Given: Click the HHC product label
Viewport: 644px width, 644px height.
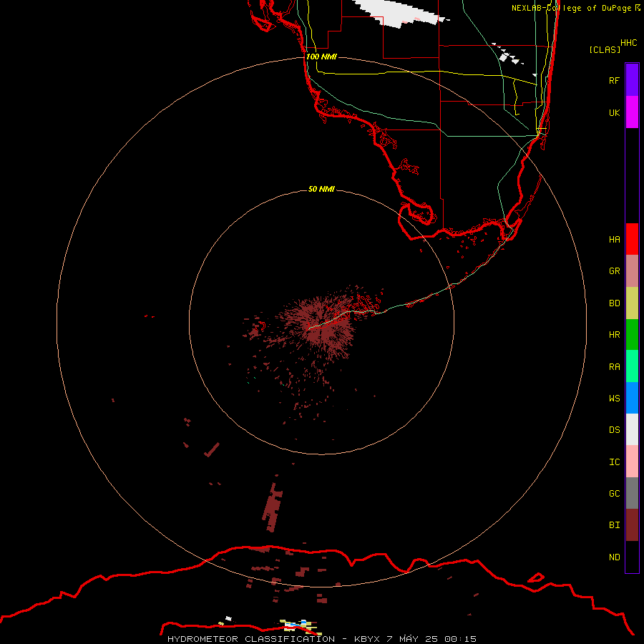Looking at the screenshot, I should 628,43.
